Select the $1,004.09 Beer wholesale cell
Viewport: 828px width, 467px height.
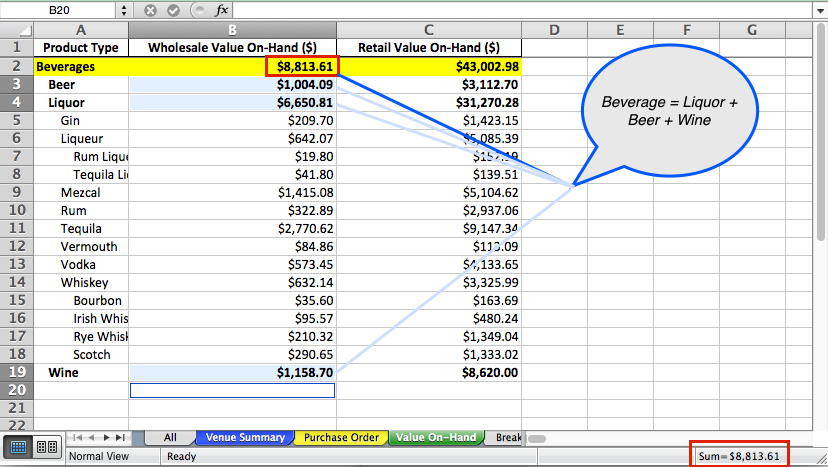coord(232,85)
